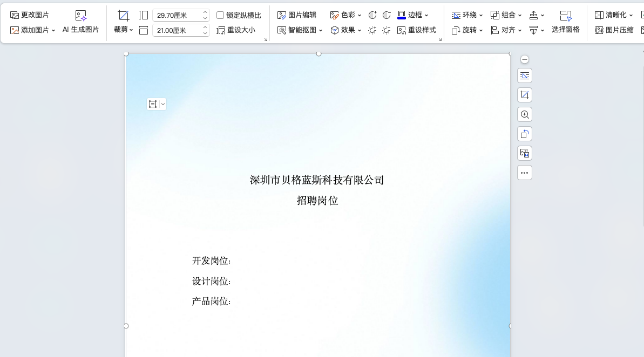Select the 裁剪 crop tool in ribbon
Image resolution: width=644 pixels, height=357 pixels.
pos(123,23)
